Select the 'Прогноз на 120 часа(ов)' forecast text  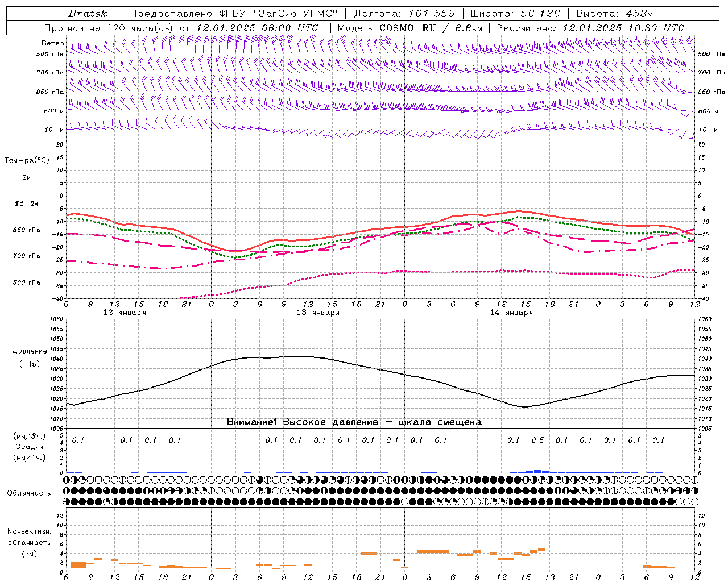click(x=109, y=28)
